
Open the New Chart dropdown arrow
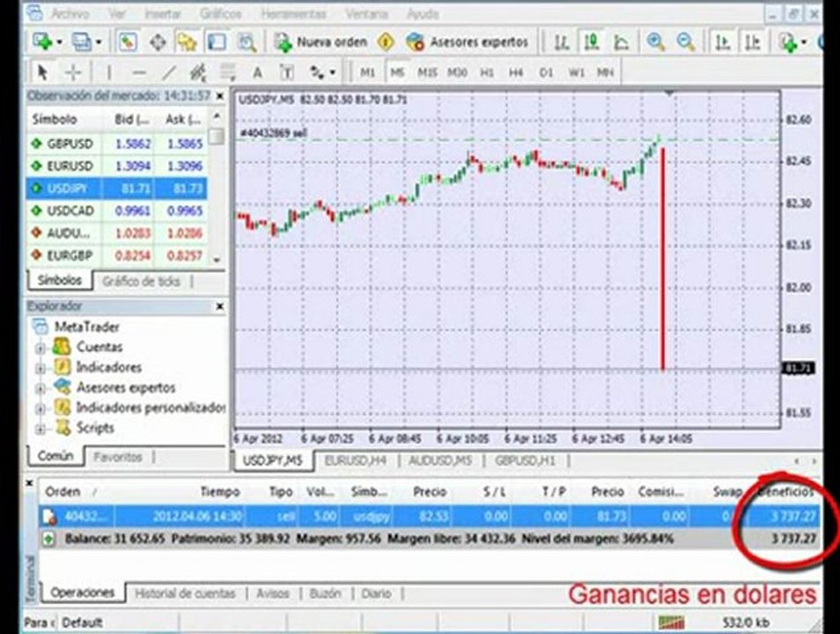(x=59, y=41)
